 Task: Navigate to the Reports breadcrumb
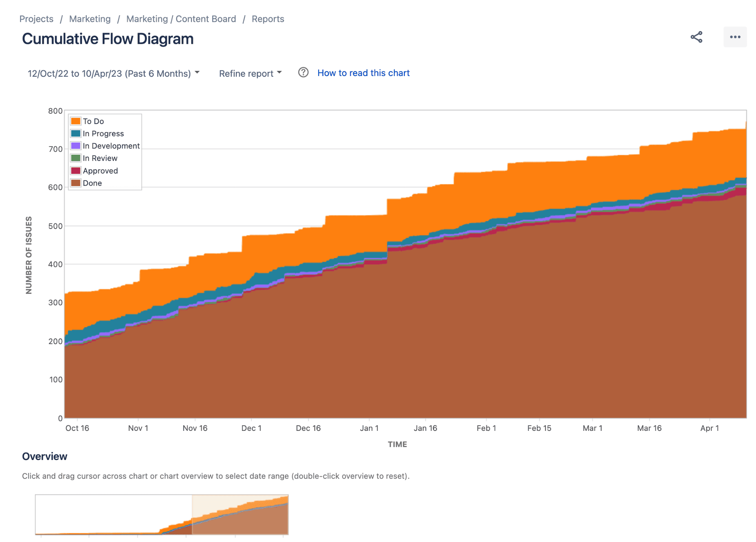click(x=267, y=19)
